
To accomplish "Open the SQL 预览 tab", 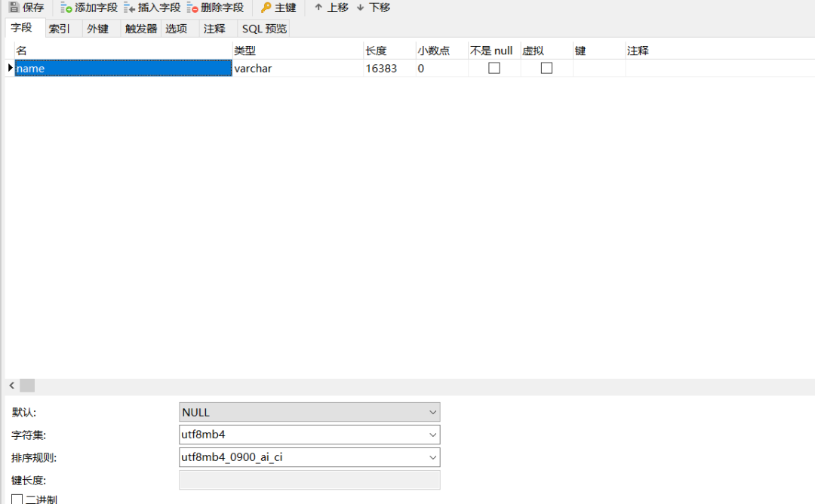I will [x=263, y=28].
